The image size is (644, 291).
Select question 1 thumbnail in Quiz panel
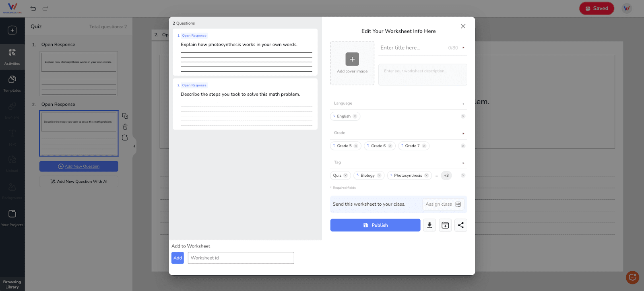(x=79, y=73)
